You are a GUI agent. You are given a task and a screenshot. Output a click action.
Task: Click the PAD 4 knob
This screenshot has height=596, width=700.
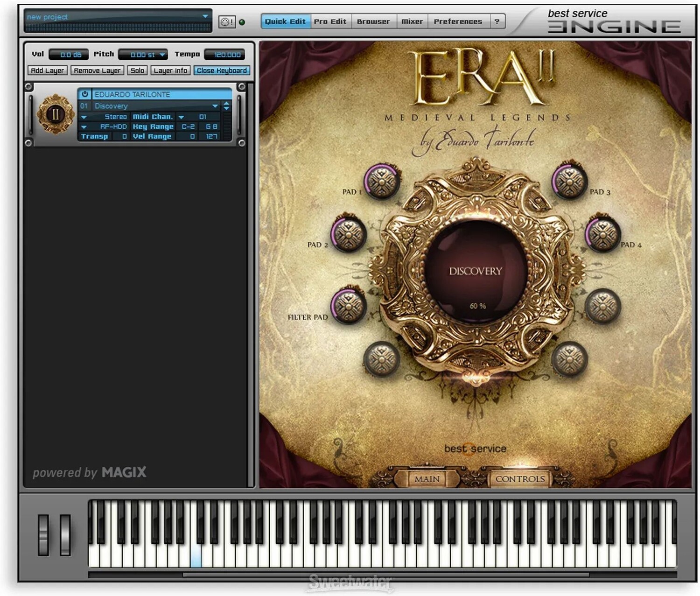[x=602, y=233]
